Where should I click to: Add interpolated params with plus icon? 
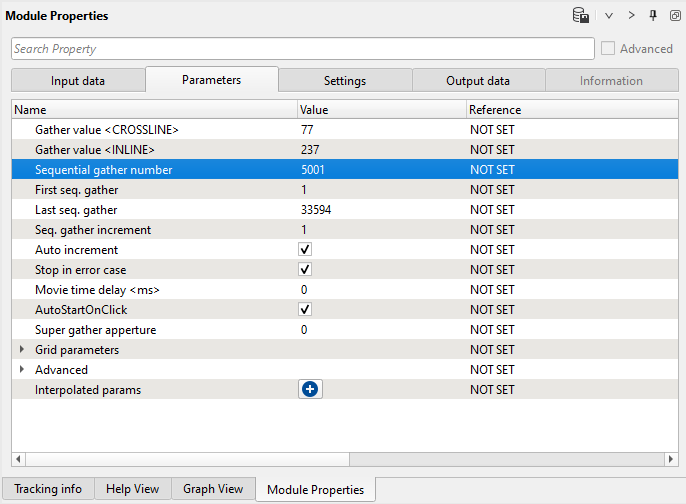point(310,390)
